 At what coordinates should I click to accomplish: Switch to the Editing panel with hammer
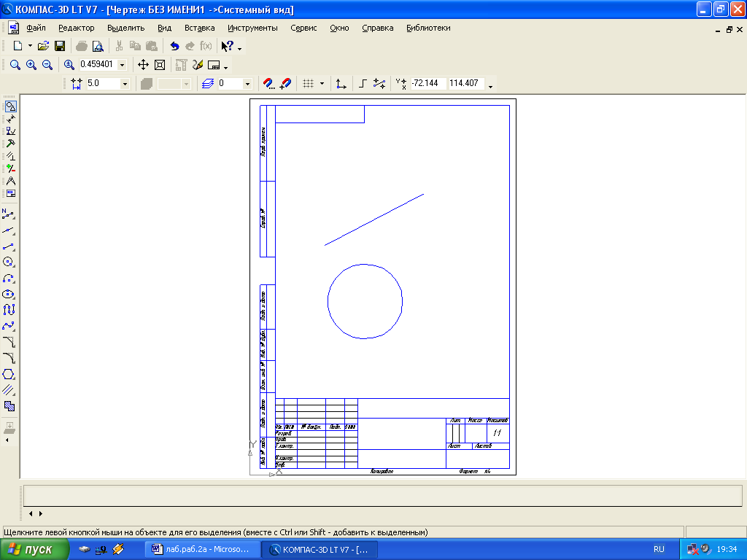(x=10, y=144)
